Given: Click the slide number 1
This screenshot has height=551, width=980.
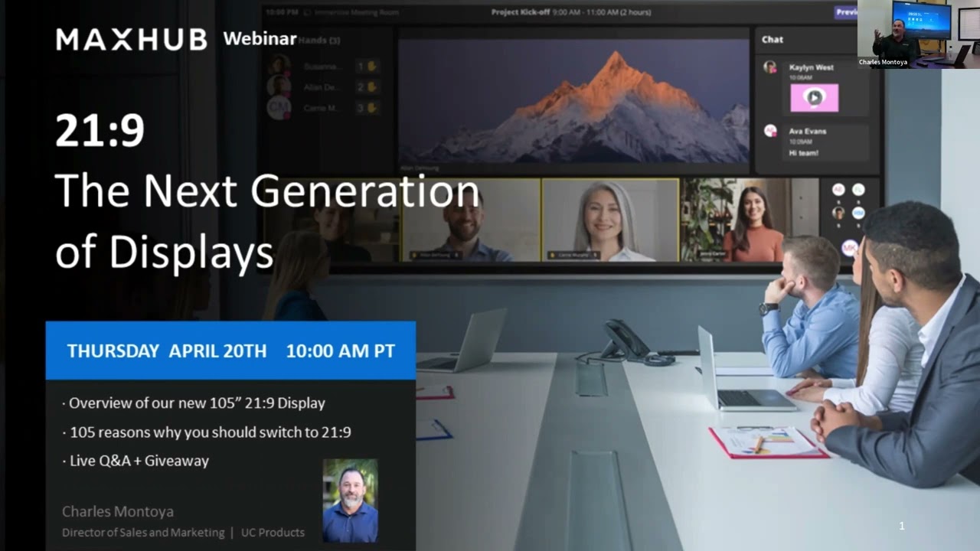Looking at the screenshot, I should point(902,526).
